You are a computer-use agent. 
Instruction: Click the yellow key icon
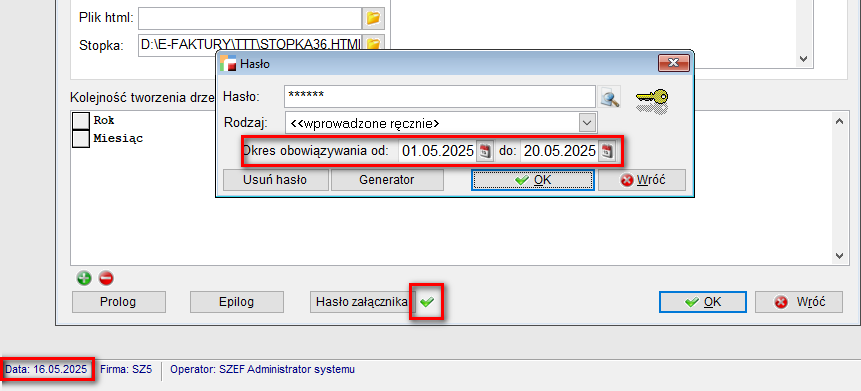tap(652, 101)
